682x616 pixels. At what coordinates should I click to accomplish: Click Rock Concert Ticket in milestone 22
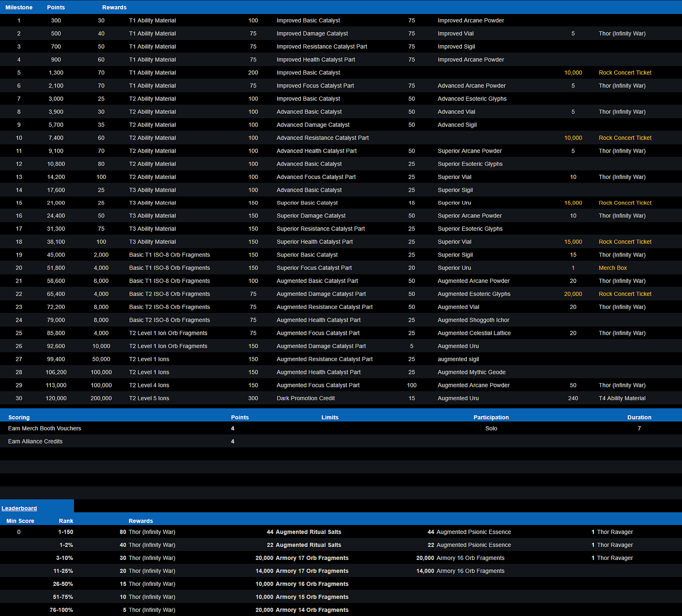click(x=625, y=294)
